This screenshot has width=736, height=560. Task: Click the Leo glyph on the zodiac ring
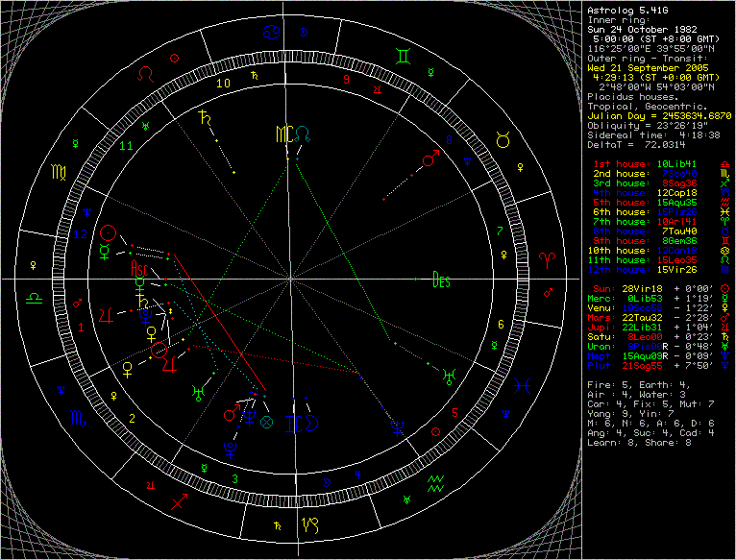[x=146, y=73]
